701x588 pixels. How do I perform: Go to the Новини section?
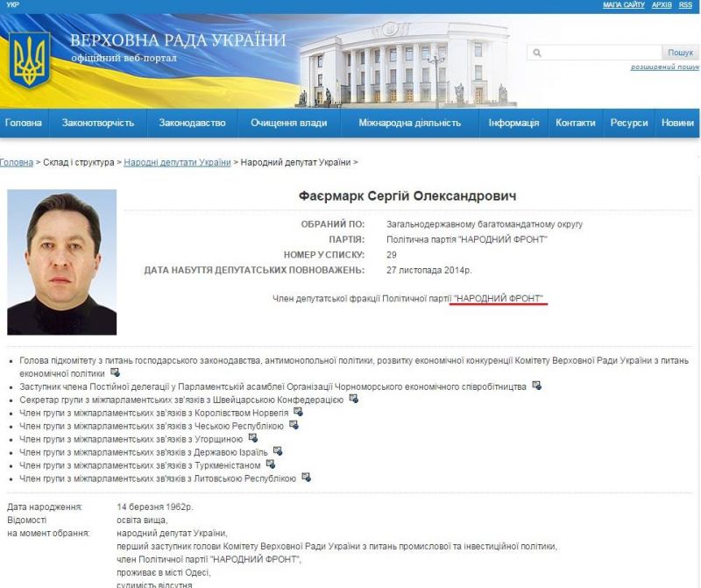pos(677,124)
